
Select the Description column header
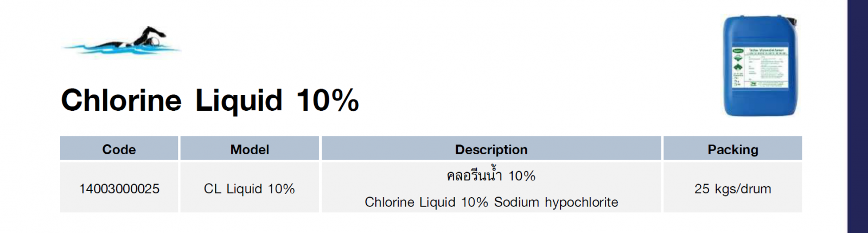[491, 149]
